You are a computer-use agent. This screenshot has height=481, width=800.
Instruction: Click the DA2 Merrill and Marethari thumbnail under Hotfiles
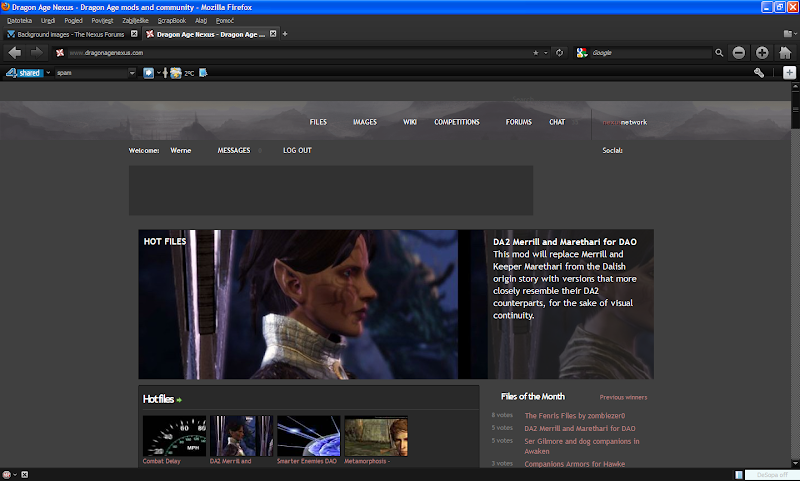point(241,436)
